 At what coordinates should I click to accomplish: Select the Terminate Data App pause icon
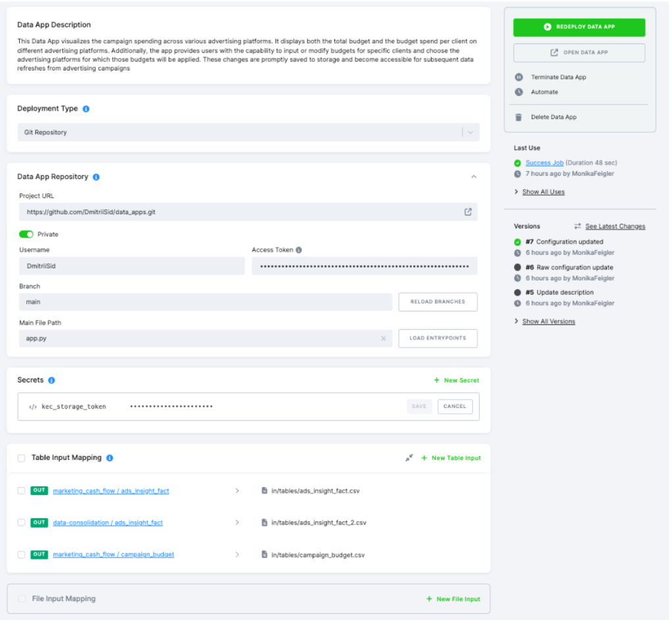[519, 77]
